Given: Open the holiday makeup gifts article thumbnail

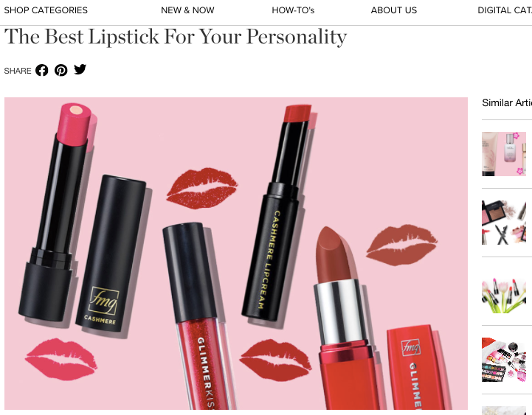Looking at the screenshot, I should point(504,360).
